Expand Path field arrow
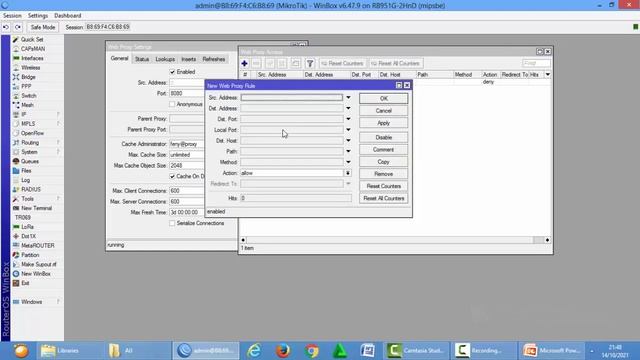This screenshot has height=360, width=640. (348, 151)
